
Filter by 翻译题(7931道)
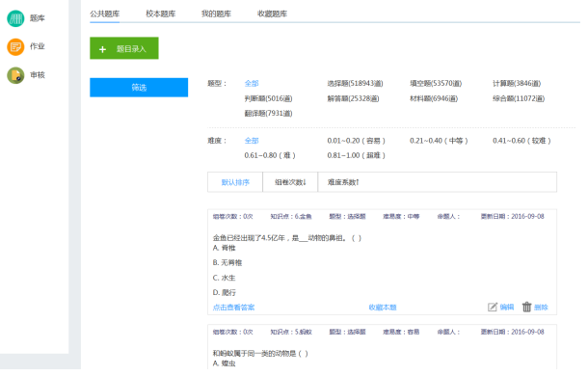[x=269, y=114]
